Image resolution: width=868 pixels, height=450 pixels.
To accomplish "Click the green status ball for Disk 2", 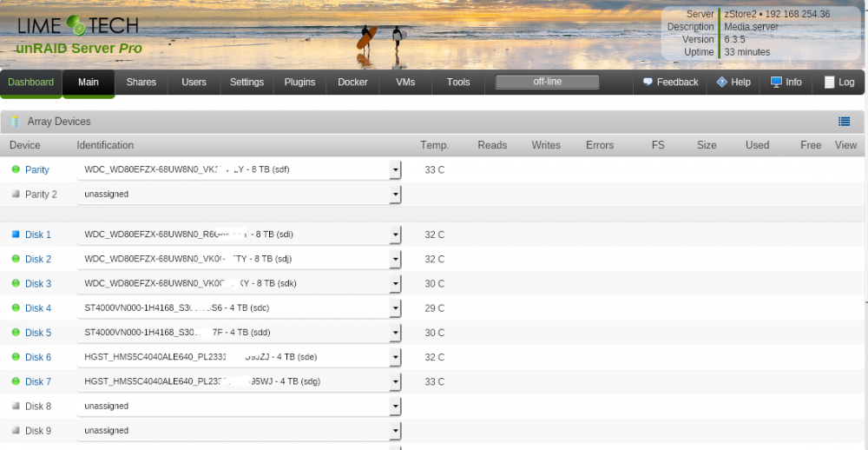I will 16,259.
